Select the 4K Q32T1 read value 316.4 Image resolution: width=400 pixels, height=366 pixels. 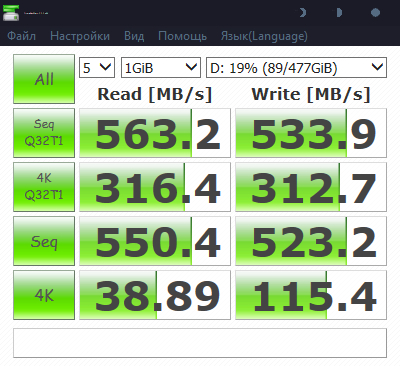(155, 187)
